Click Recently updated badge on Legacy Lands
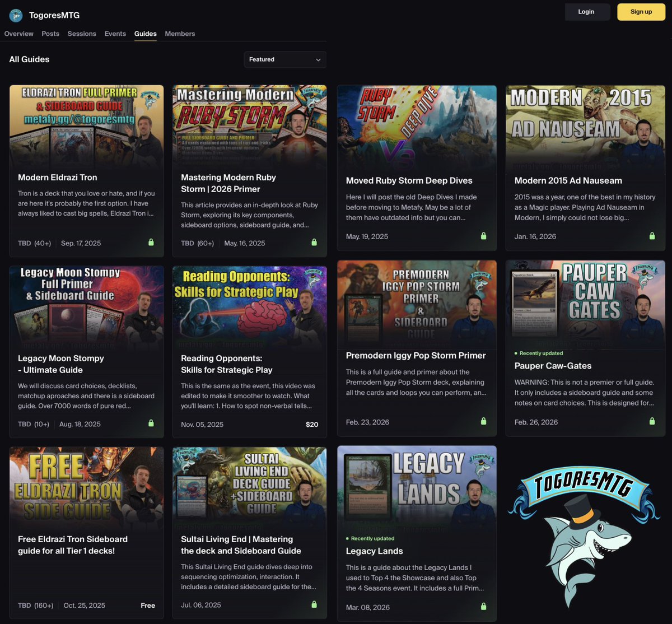Image resolution: width=672 pixels, height=624 pixels. (370, 538)
